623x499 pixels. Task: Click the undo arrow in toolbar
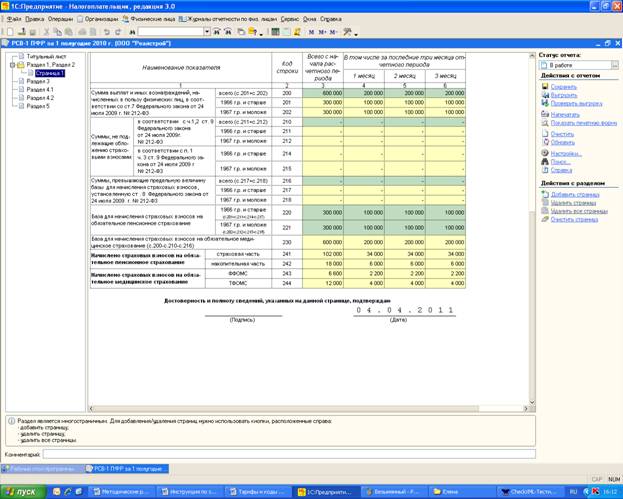106,32
